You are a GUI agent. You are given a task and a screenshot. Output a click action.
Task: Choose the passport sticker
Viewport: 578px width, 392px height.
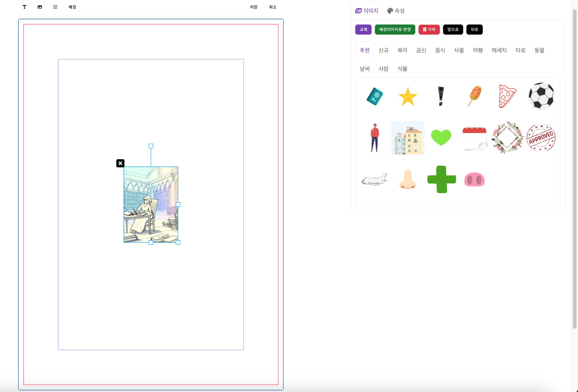coord(374,96)
